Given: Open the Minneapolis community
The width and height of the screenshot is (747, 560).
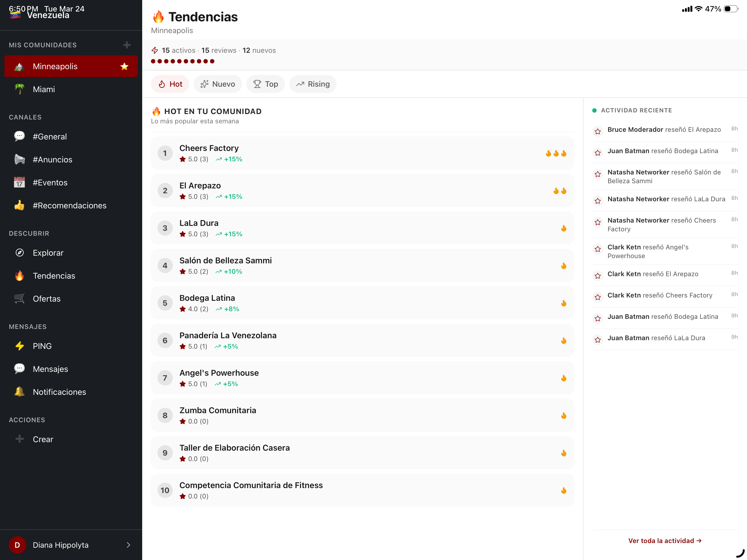Looking at the screenshot, I should click(71, 66).
